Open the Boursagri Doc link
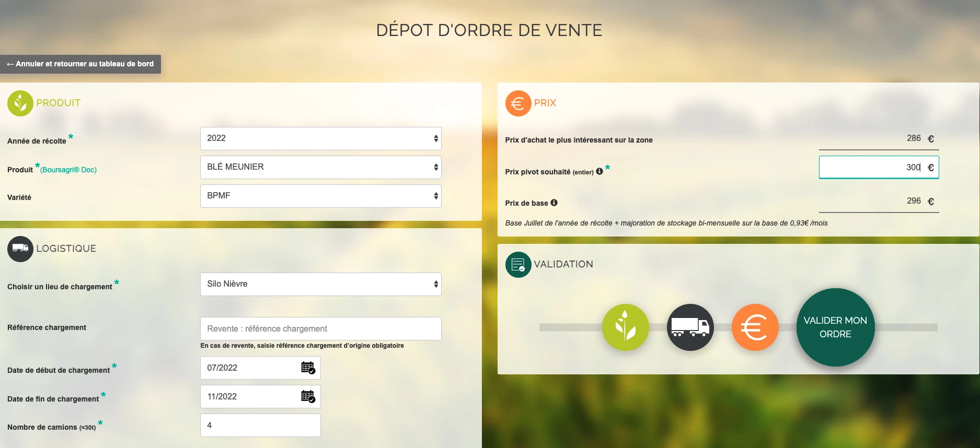980x448 pixels. click(x=68, y=170)
